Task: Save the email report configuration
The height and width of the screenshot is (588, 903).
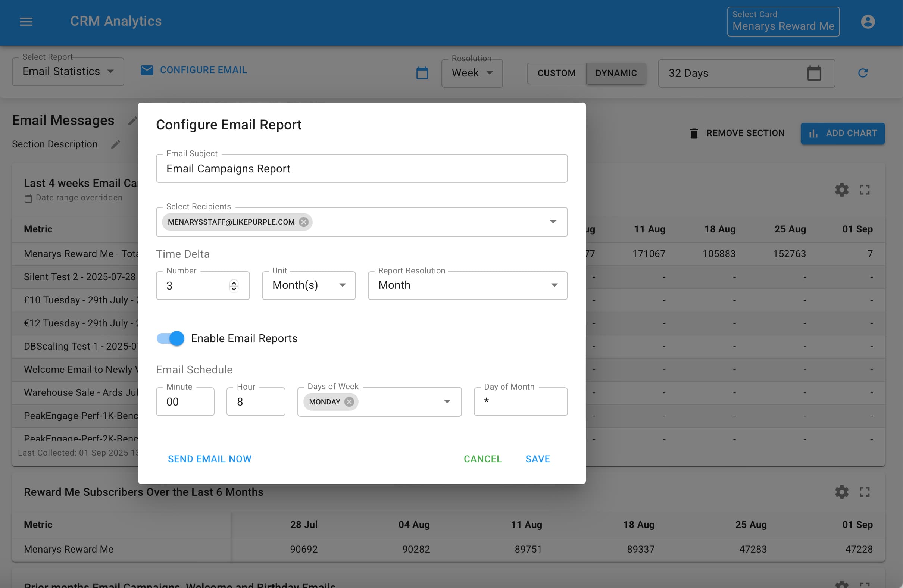Action: point(537,459)
